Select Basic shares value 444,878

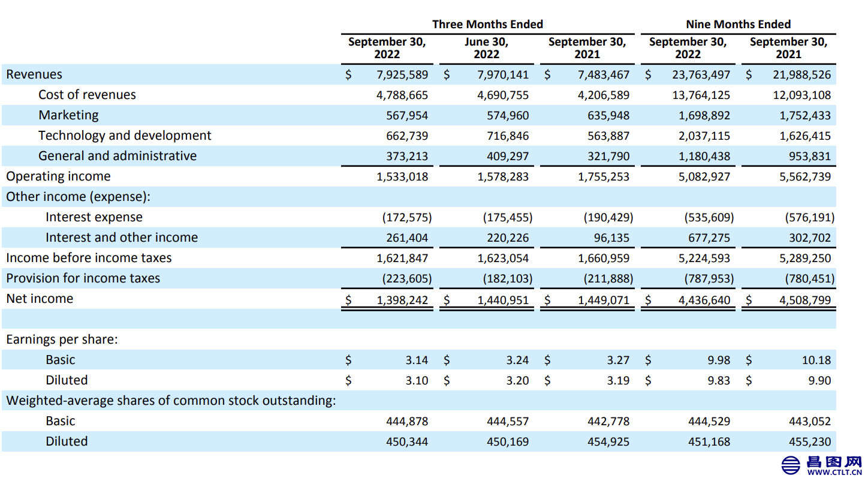click(408, 422)
